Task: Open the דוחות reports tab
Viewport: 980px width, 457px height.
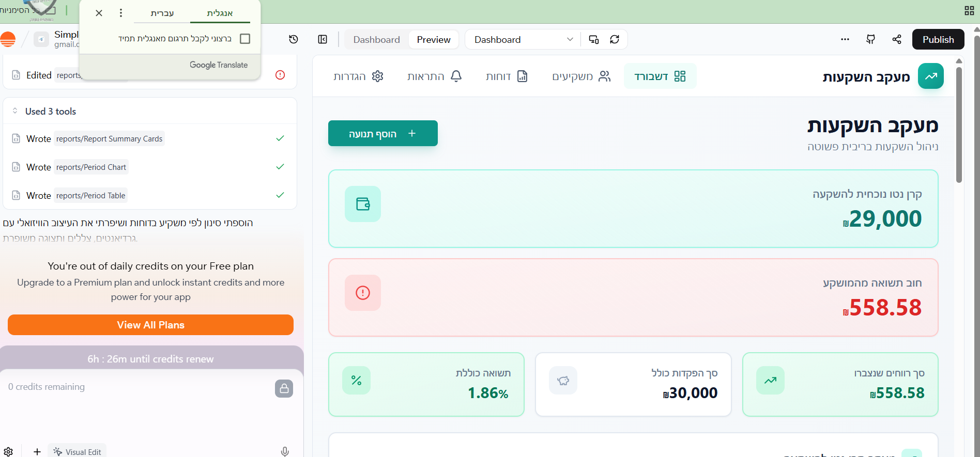Action: pyautogui.click(x=507, y=76)
